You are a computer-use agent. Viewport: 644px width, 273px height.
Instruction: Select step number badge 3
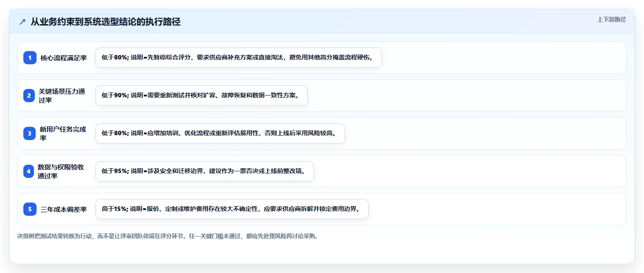pos(30,133)
